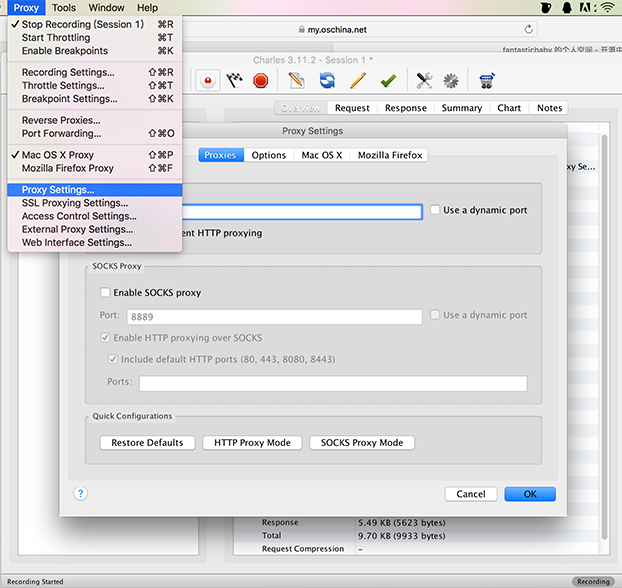Screen dimensions: 622x588
Task: Click the record session toolbar button
Action: 208,81
